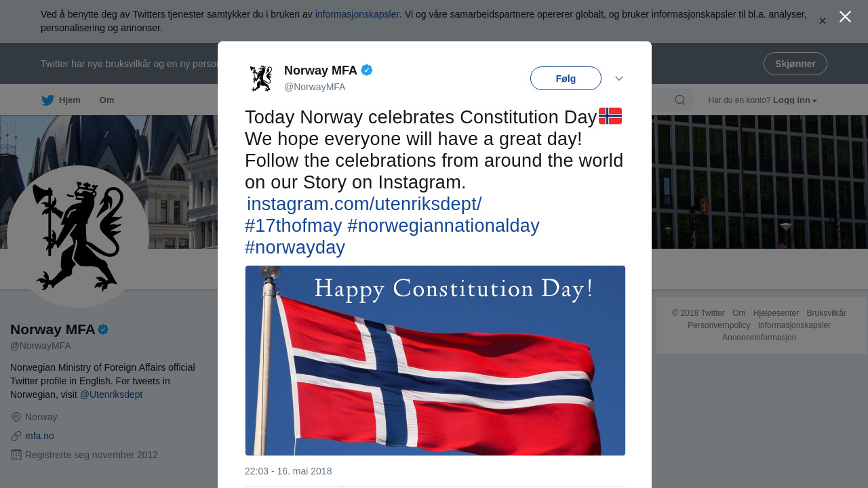Close the tweet overlay with large X

tap(845, 17)
